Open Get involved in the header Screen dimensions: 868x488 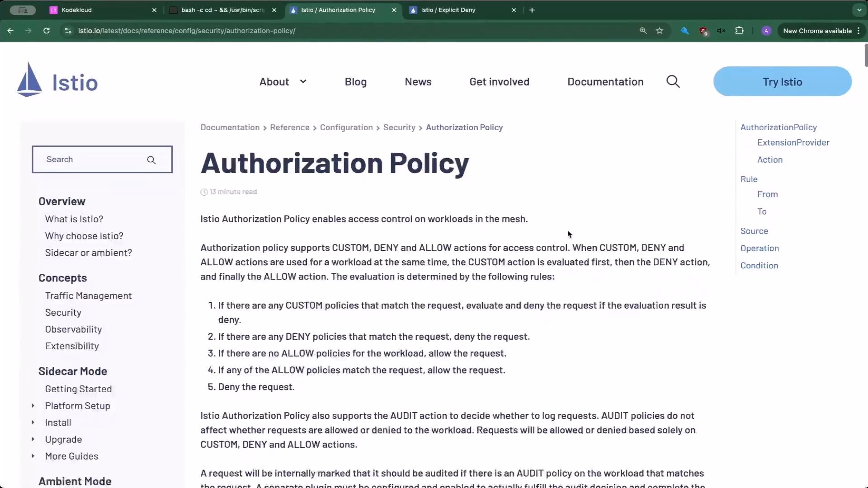(500, 82)
